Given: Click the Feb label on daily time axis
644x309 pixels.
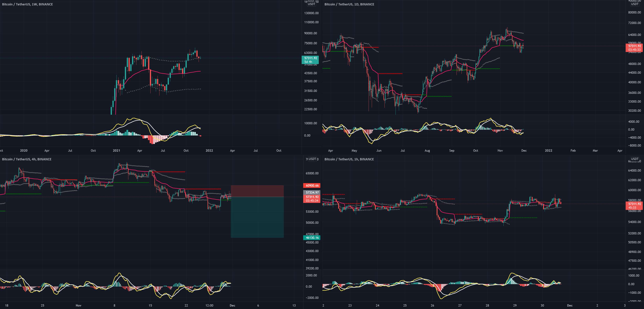Looking at the screenshot, I should click(x=573, y=151).
